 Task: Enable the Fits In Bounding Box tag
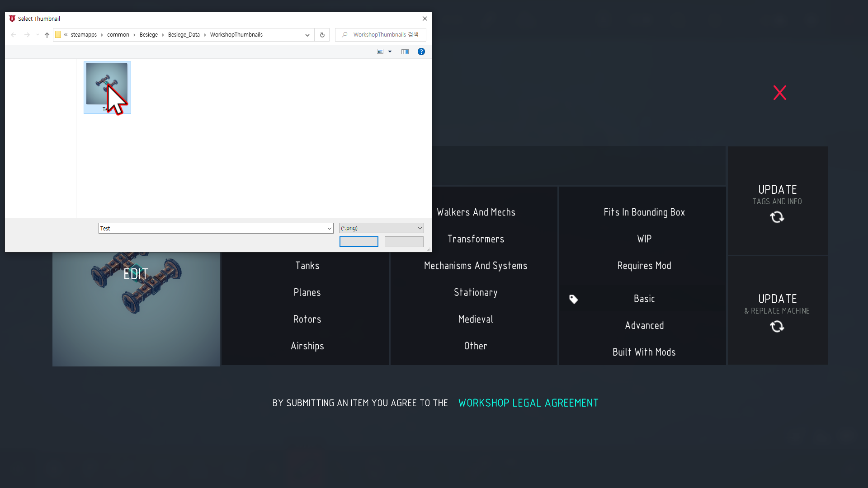pyautogui.click(x=644, y=212)
